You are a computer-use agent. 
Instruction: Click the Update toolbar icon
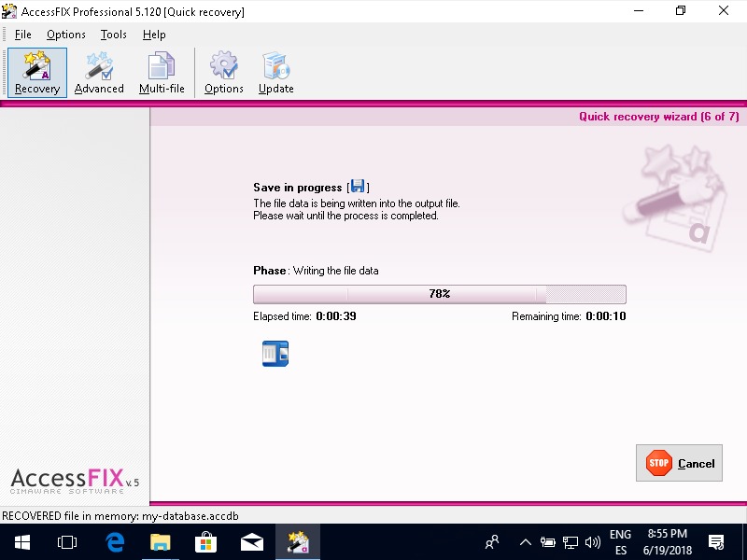click(276, 73)
